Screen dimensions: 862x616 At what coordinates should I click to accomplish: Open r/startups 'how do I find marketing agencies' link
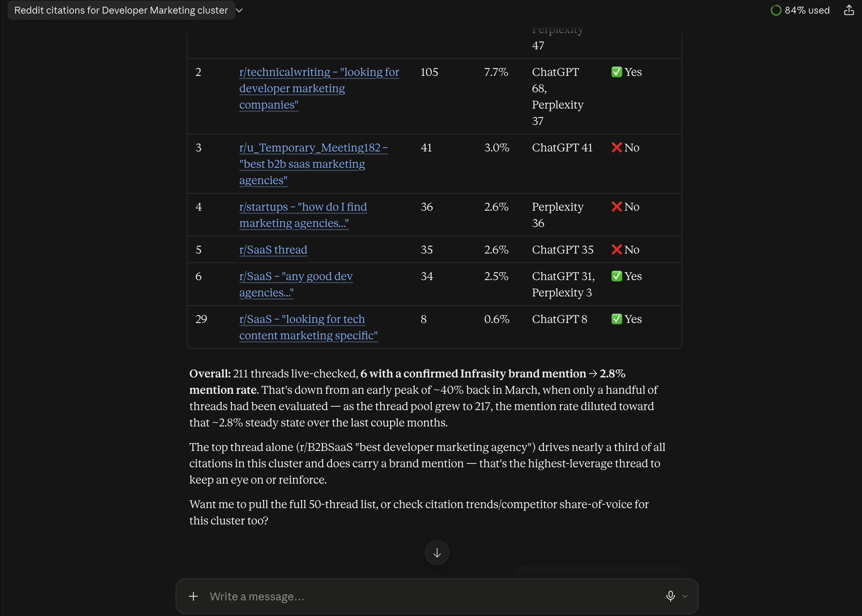coord(303,215)
